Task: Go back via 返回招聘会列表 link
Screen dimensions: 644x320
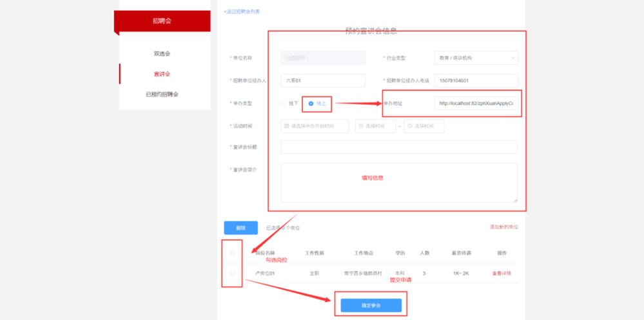Action: [242, 12]
